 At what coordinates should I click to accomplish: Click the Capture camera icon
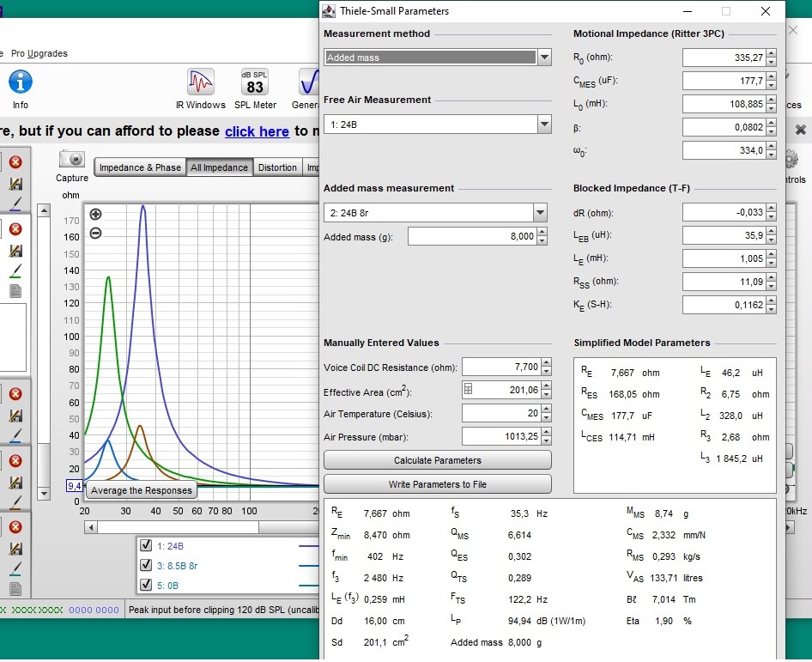(x=72, y=160)
